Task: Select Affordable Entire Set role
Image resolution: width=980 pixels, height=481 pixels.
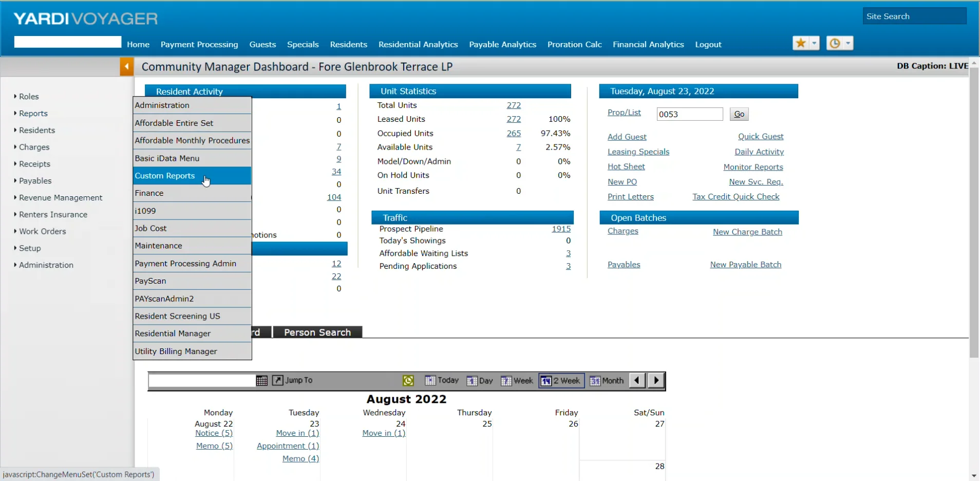Action: (192, 123)
